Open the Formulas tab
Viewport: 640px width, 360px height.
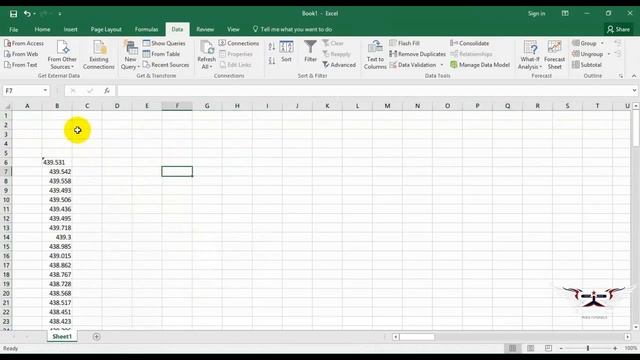(147, 29)
